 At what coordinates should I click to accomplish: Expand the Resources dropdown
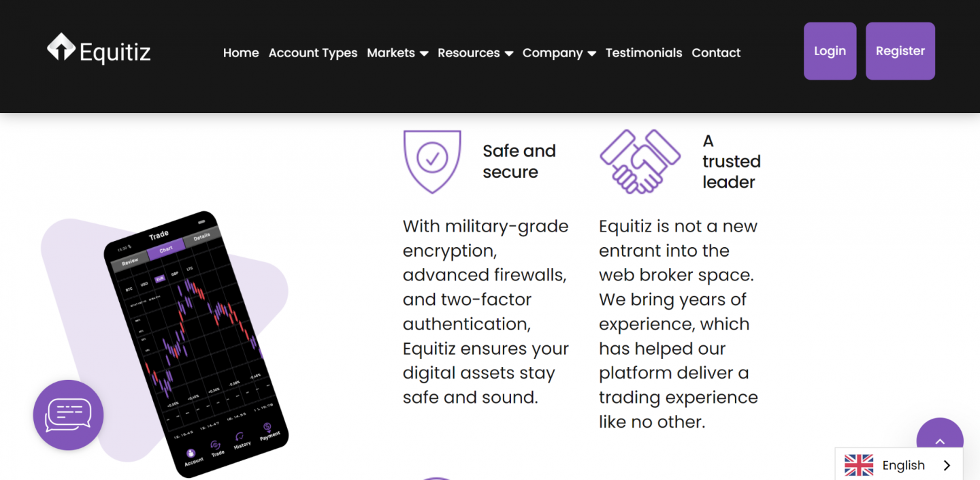click(475, 52)
